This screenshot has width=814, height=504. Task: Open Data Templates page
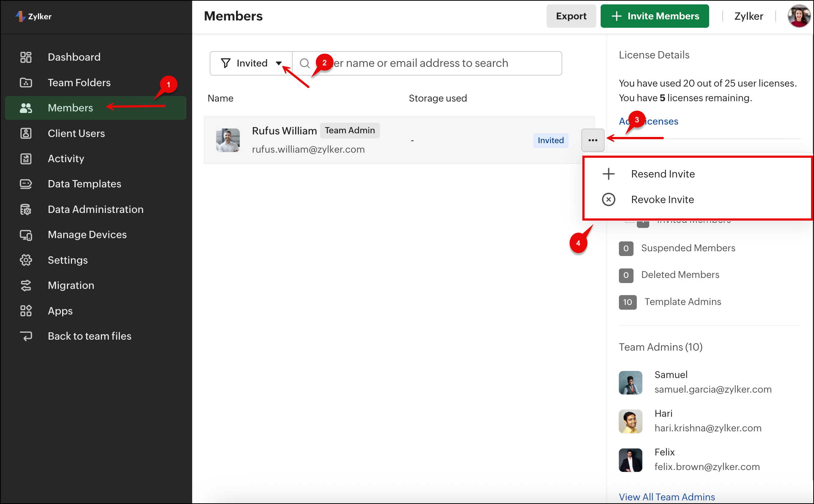[84, 184]
